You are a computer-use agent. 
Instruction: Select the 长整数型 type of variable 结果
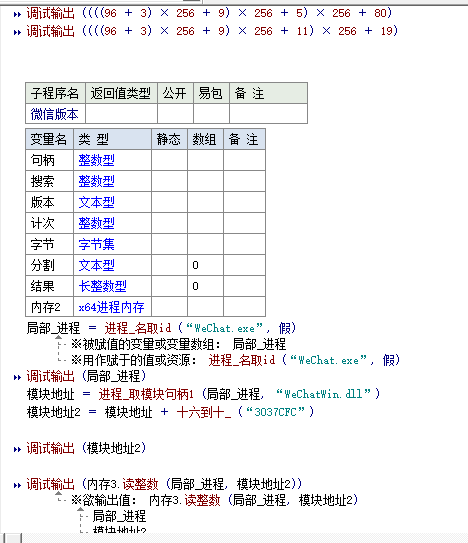103,286
